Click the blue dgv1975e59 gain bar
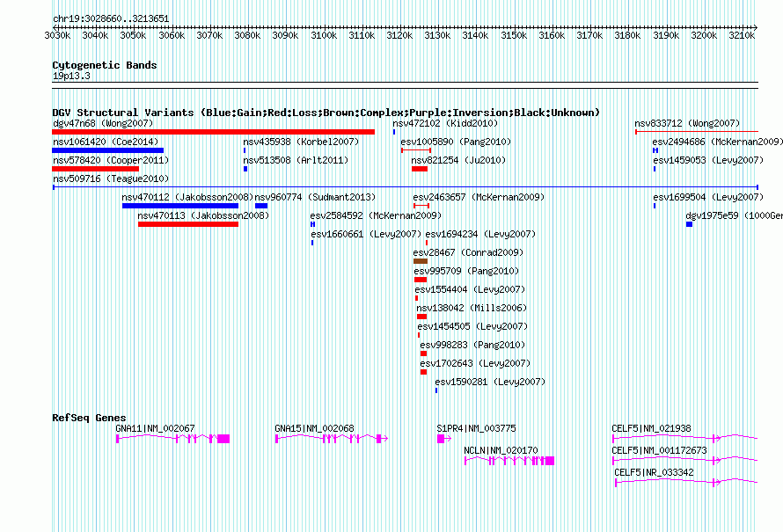 click(x=689, y=224)
